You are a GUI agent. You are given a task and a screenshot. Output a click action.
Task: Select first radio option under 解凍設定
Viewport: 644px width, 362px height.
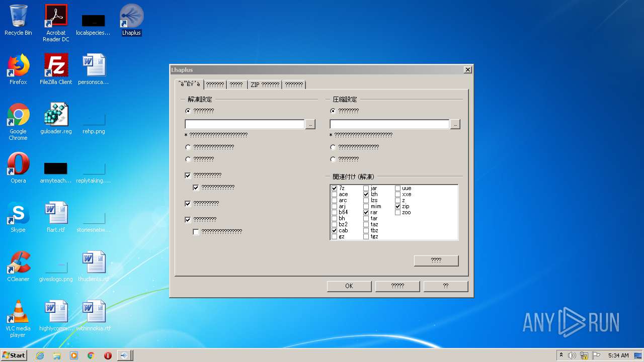point(188,111)
